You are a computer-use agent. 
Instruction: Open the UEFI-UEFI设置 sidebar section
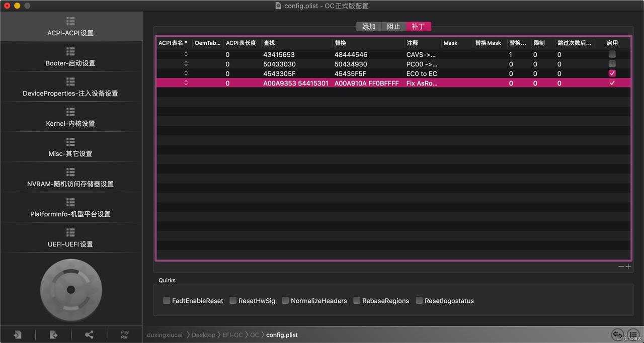(70, 238)
